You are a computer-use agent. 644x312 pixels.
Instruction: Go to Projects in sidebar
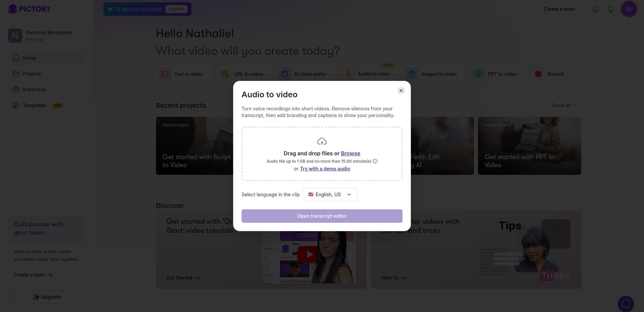pos(32,74)
